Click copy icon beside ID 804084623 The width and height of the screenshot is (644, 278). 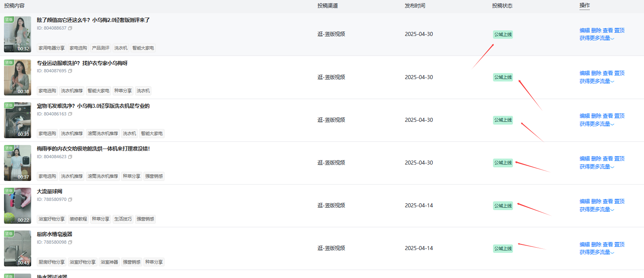(x=70, y=157)
